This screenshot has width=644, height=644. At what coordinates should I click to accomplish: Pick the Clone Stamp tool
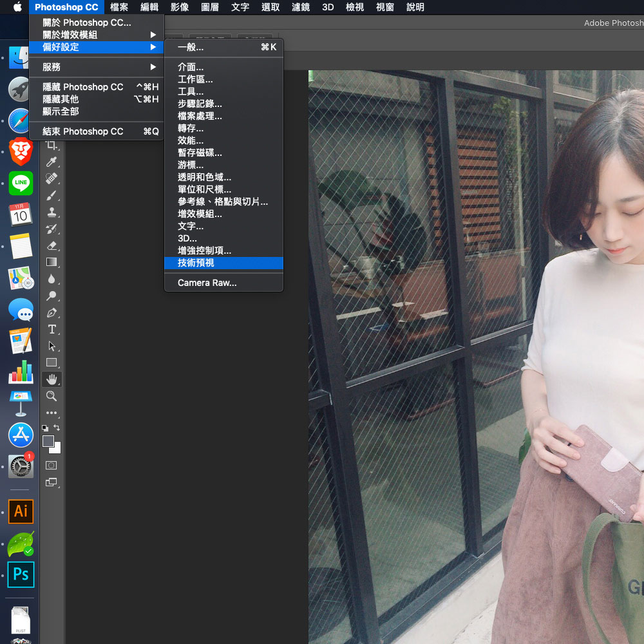coord(52,212)
